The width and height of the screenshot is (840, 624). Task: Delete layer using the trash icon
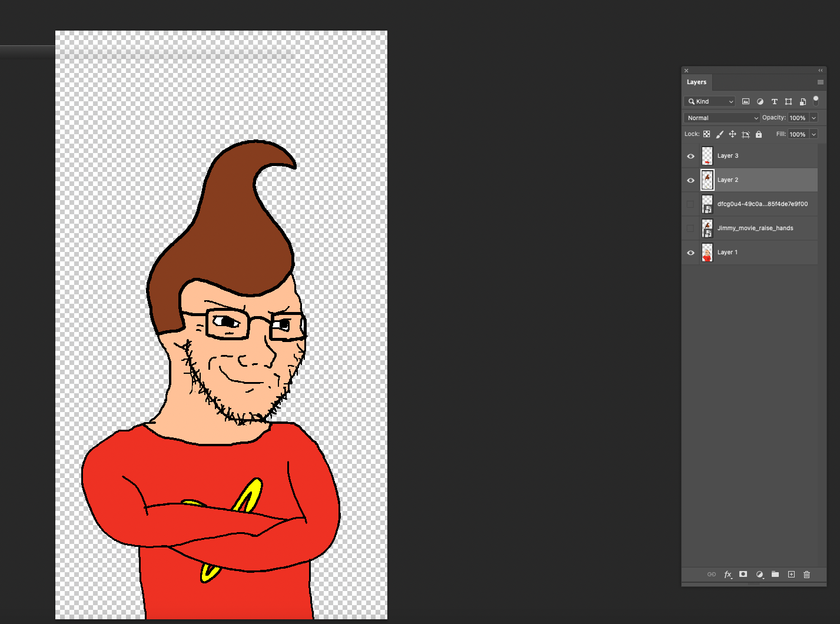pyautogui.click(x=807, y=575)
